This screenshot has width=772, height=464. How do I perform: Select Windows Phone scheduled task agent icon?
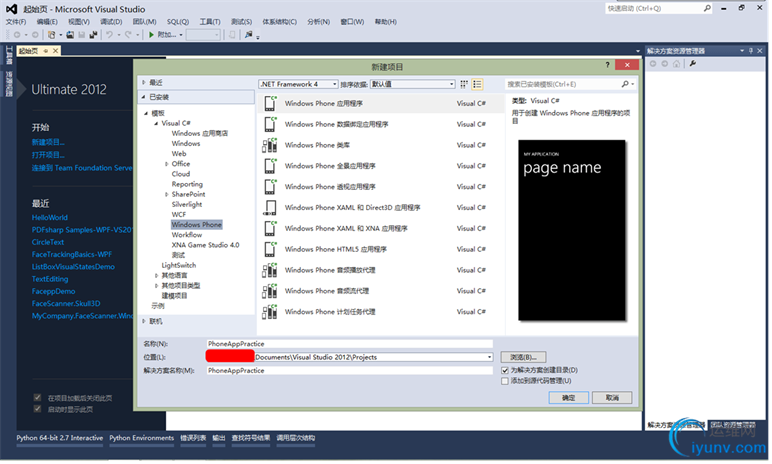(270, 312)
